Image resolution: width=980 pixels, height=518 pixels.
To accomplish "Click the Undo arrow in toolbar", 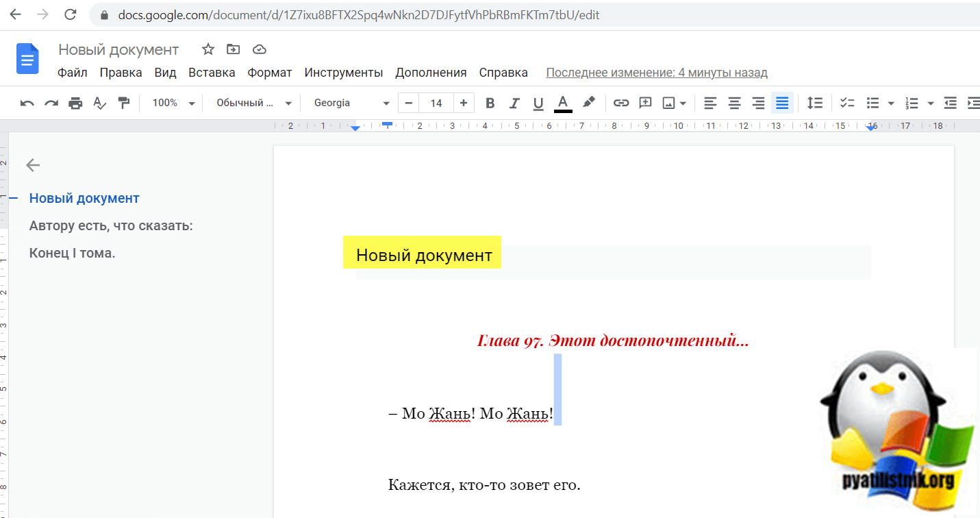I will click(x=27, y=103).
